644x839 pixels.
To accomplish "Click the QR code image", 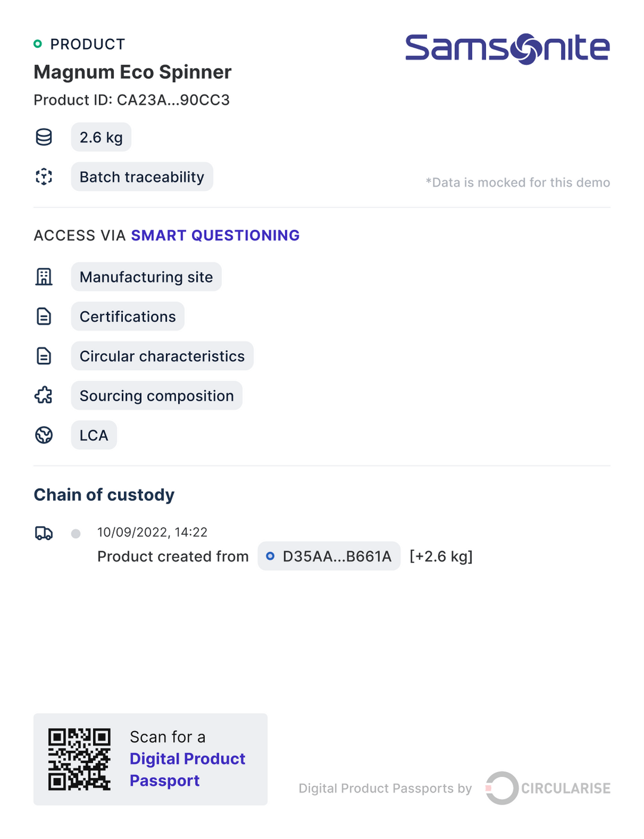I will tap(79, 759).
